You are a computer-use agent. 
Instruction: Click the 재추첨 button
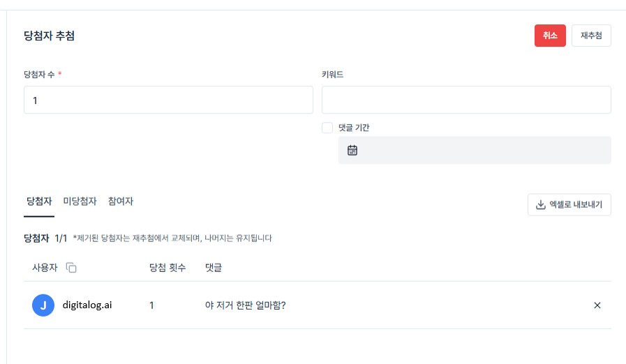point(591,36)
